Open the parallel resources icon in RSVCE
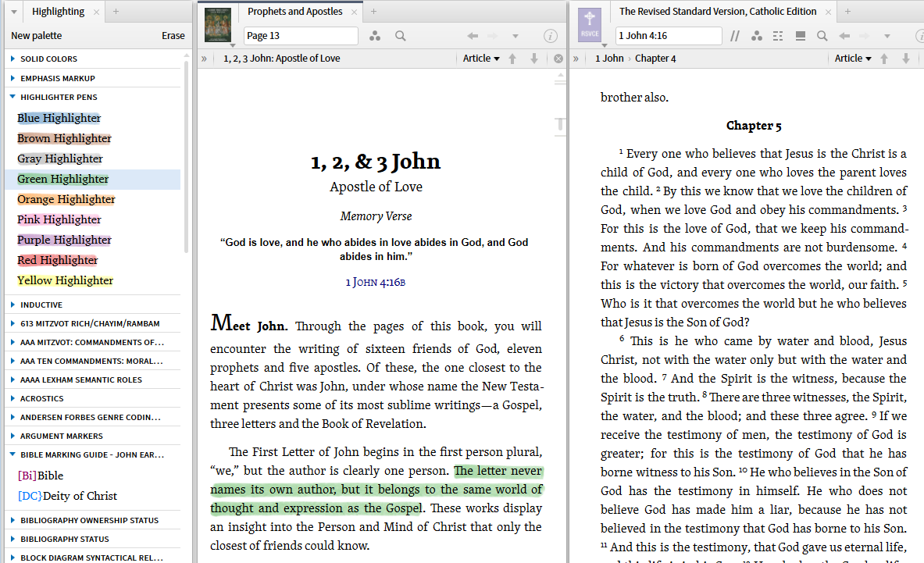 pyautogui.click(x=735, y=37)
